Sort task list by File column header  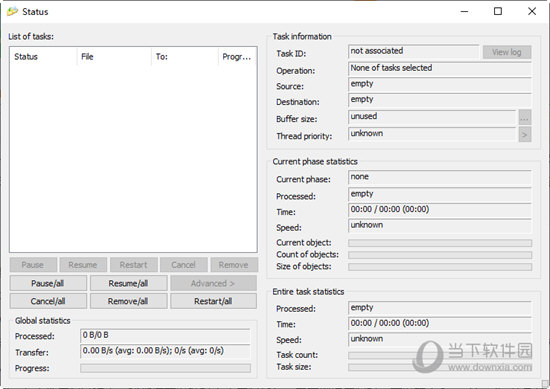point(114,56)
